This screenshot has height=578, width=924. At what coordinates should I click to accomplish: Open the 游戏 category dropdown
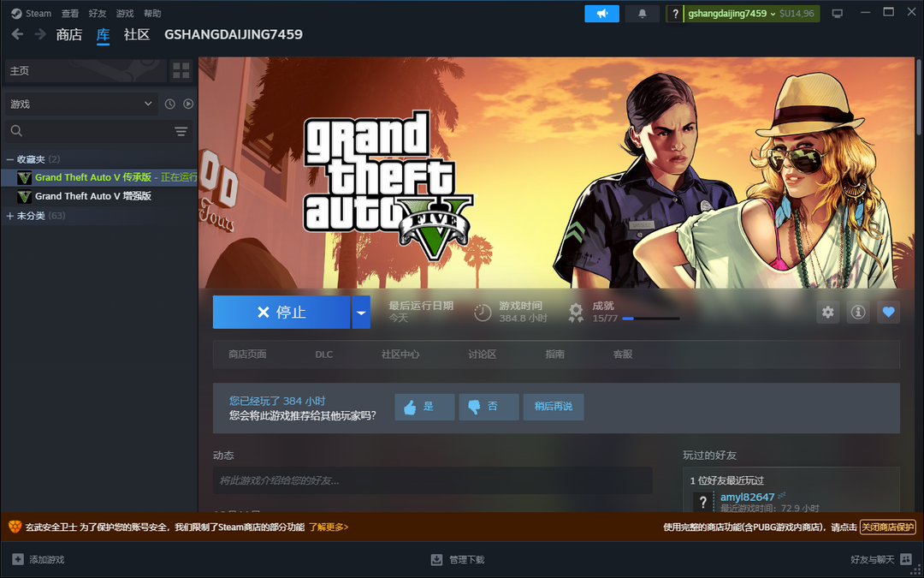point(81,104)
